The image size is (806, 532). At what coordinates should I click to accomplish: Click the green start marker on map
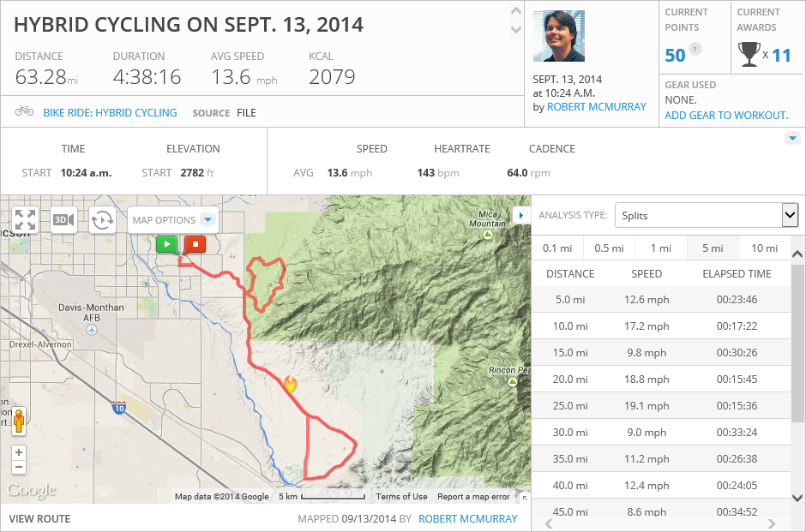click(167, 244)
